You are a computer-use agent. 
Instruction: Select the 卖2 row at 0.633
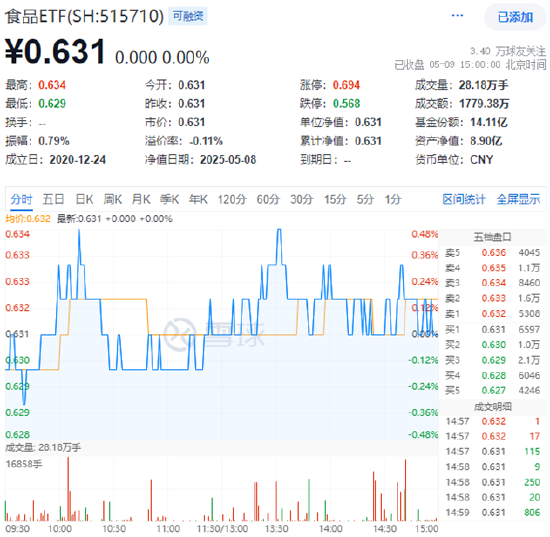point(492,298)
